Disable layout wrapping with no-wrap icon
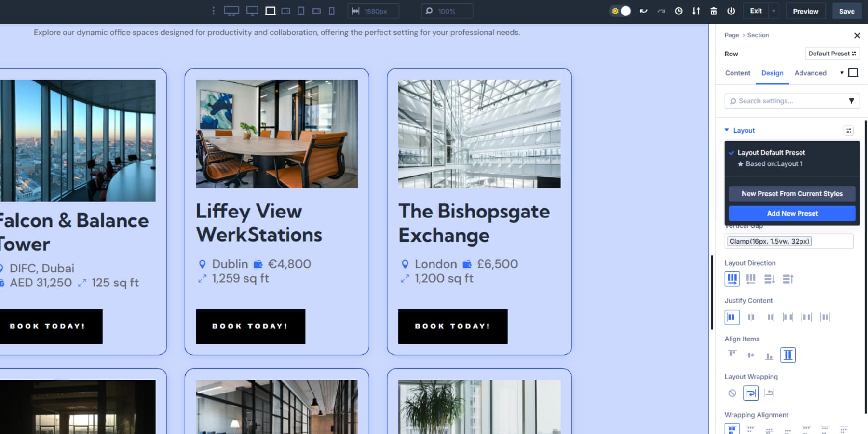 [731, 393]
